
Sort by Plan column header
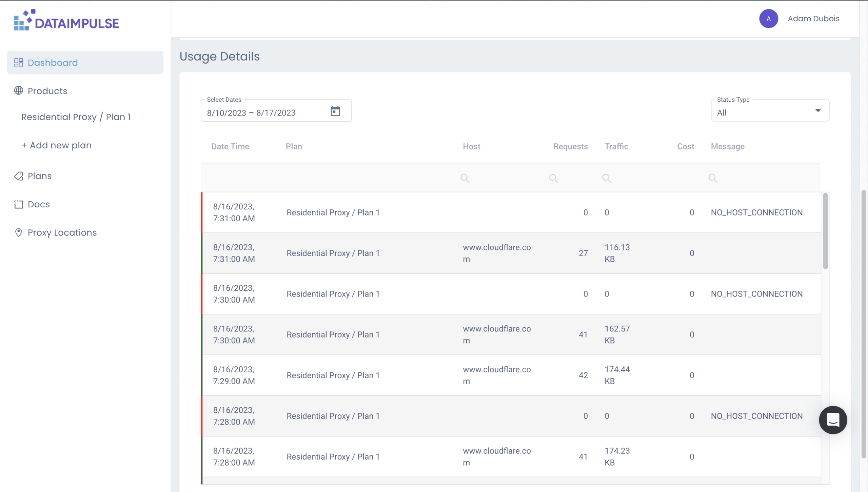tap(294, 146)
